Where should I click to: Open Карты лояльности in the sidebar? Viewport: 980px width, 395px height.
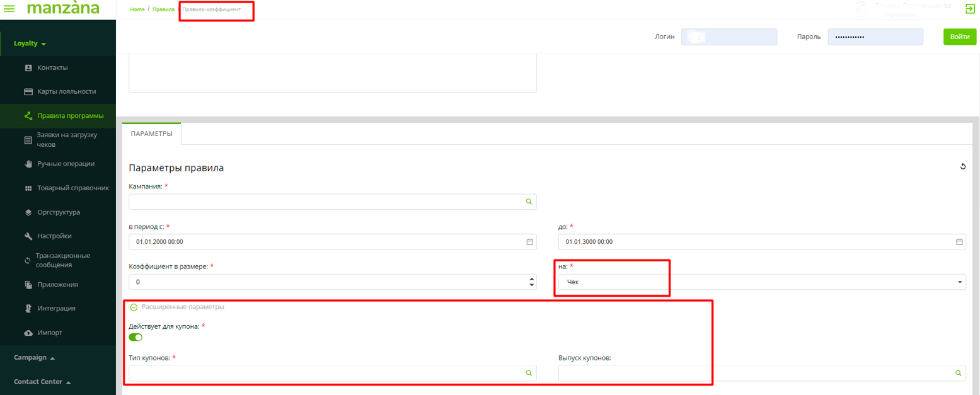coord(66,91)
